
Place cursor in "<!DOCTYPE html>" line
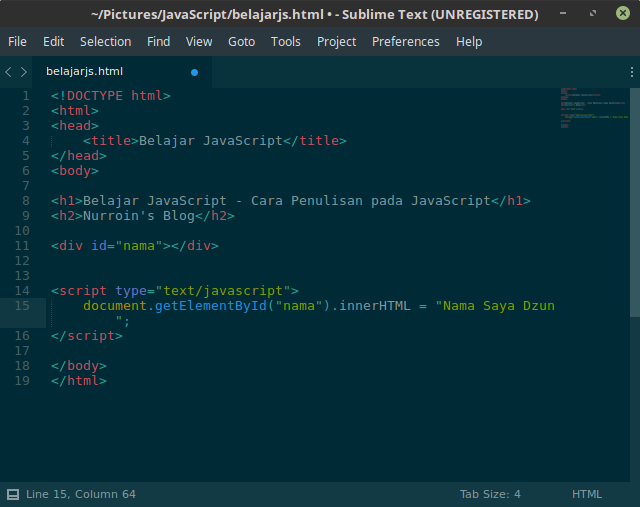tap(111, 96)
